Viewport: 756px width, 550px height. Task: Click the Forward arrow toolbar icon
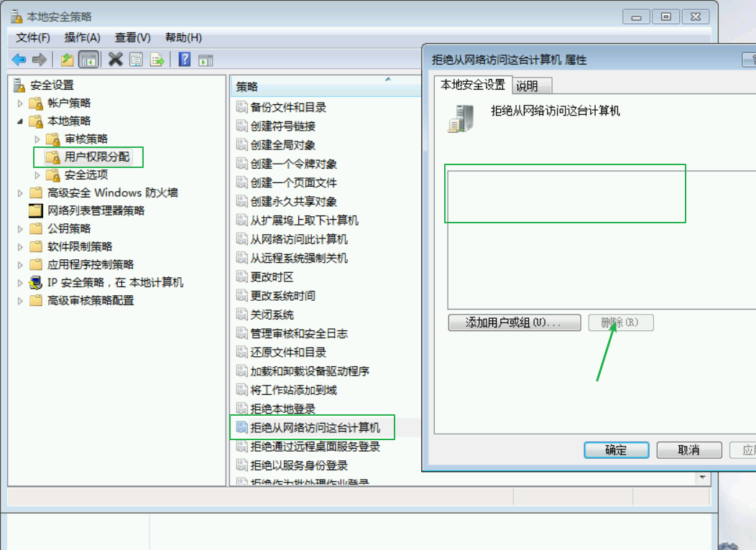tap(39, 60)
